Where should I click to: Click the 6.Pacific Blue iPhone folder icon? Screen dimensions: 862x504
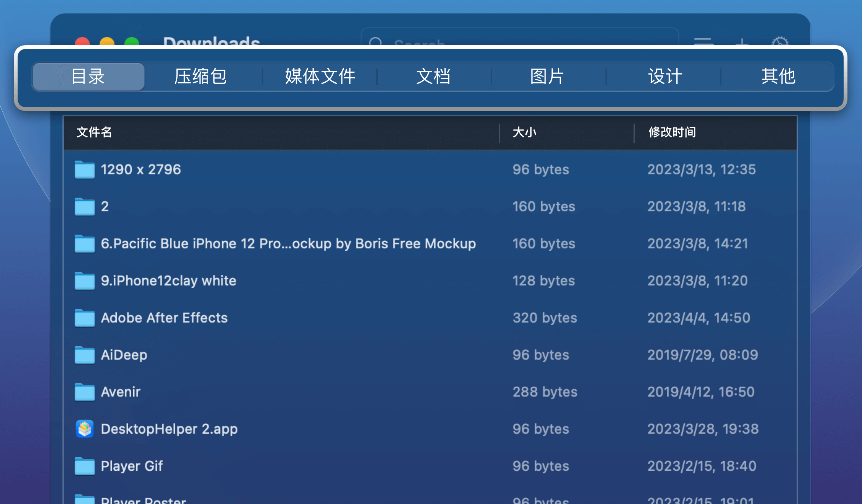tap(85, 244)
